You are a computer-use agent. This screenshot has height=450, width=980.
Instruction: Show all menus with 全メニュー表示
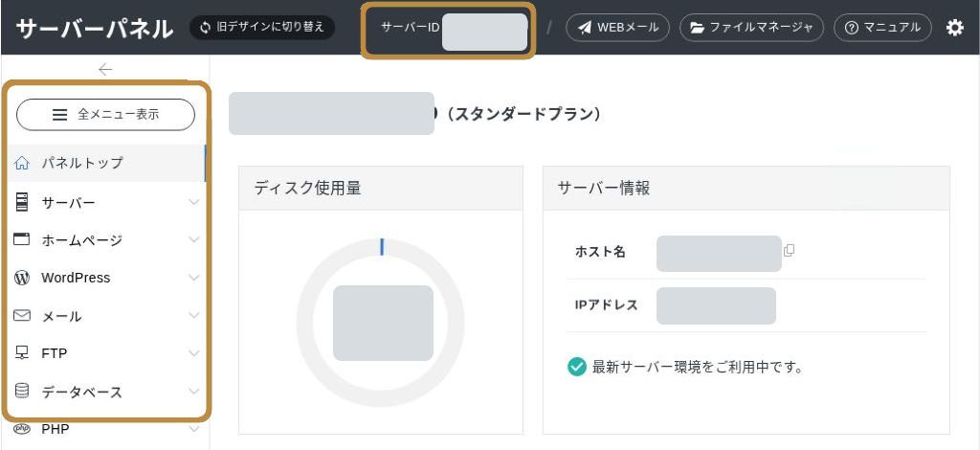(x=105, y=114)
